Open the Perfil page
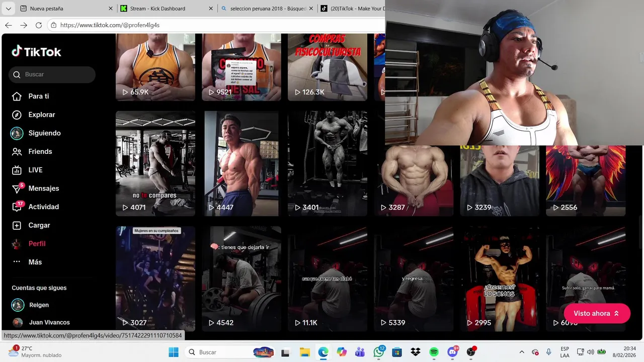The height and width of the screenshot is (362, 644). coord(29,243)
